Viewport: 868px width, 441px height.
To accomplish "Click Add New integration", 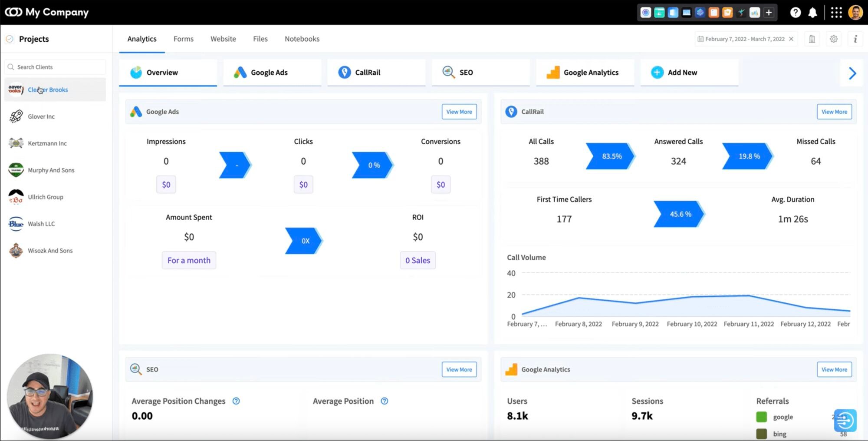I will [x=689, y=73].
